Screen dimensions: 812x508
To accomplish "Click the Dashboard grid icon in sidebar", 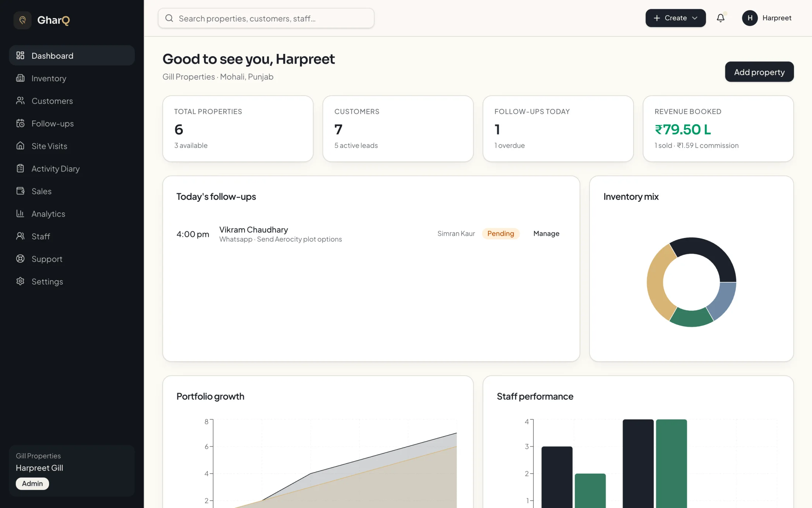I will (x=20, y=55).
